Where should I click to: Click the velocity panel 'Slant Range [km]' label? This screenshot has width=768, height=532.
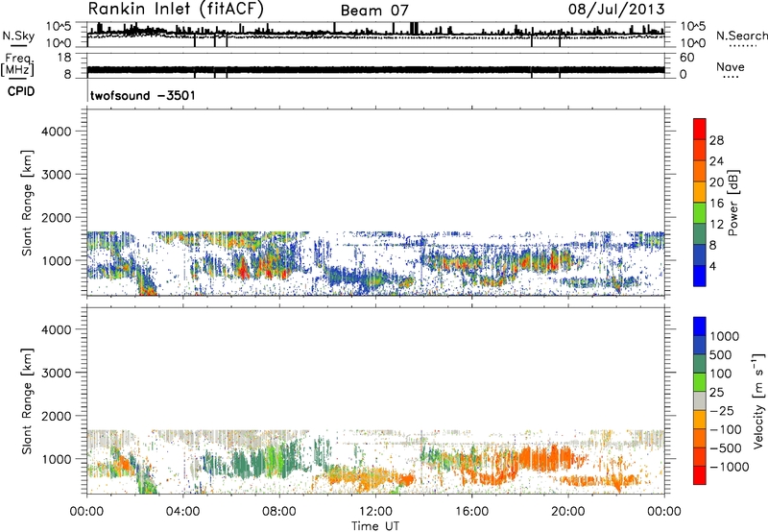coord(27,401)
